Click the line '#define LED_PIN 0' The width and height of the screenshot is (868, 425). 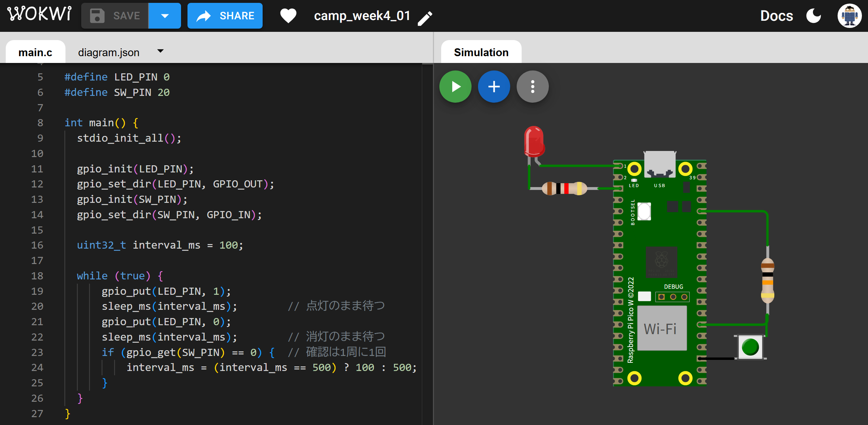point(117,77)
